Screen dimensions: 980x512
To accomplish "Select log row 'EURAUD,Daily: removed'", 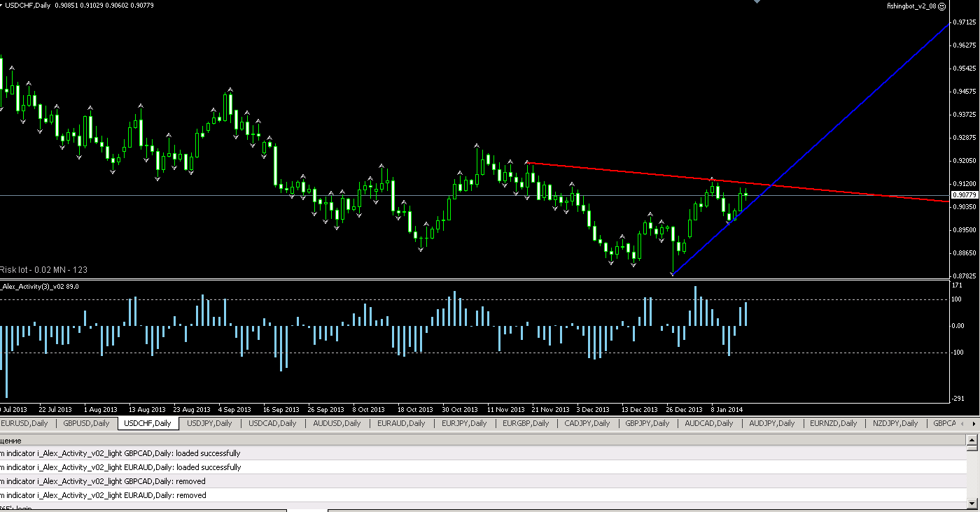I will tap(482, 495).
